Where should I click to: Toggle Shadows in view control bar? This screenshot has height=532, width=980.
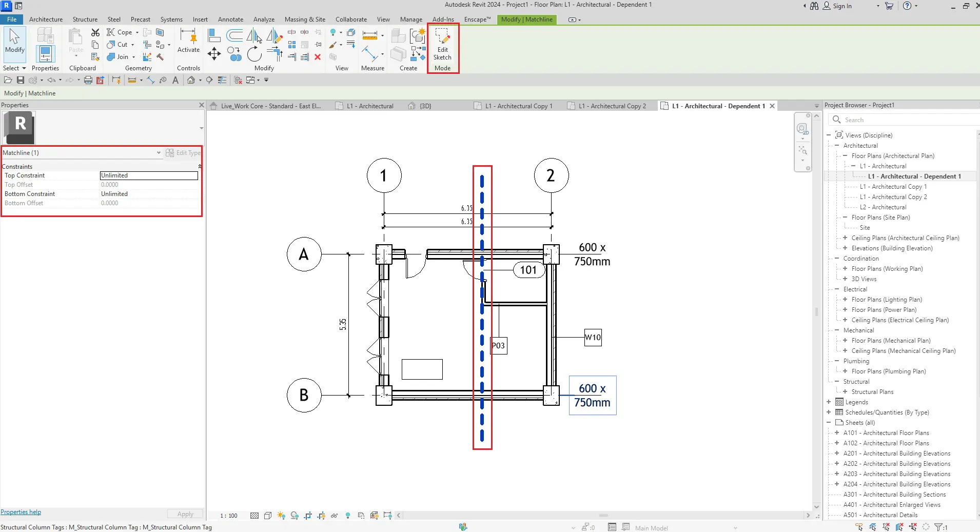click(295, 516)
